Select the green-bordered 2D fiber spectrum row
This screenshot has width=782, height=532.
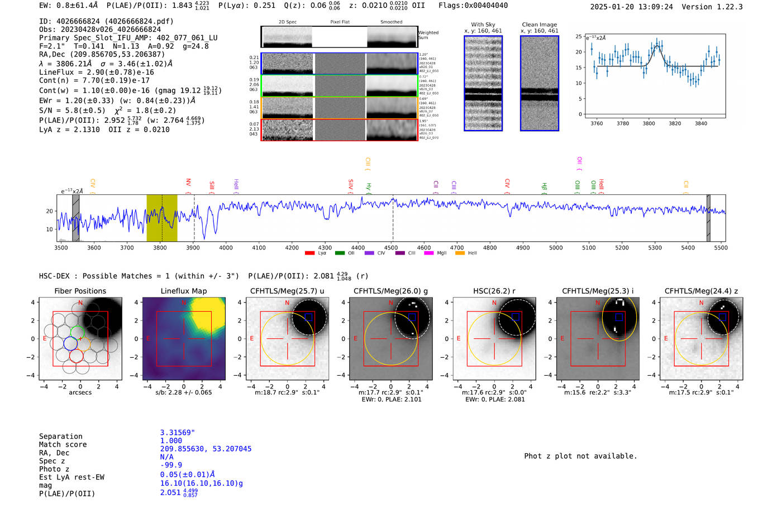pos(339,85)
